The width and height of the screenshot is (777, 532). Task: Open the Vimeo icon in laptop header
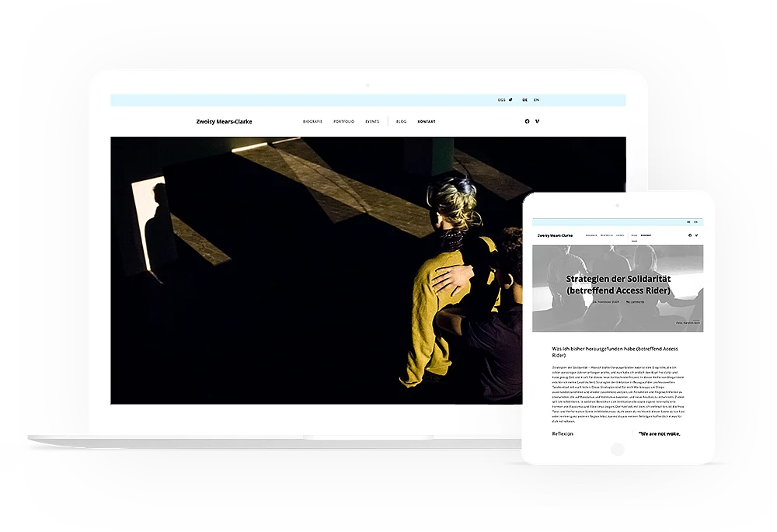[537, 121]
